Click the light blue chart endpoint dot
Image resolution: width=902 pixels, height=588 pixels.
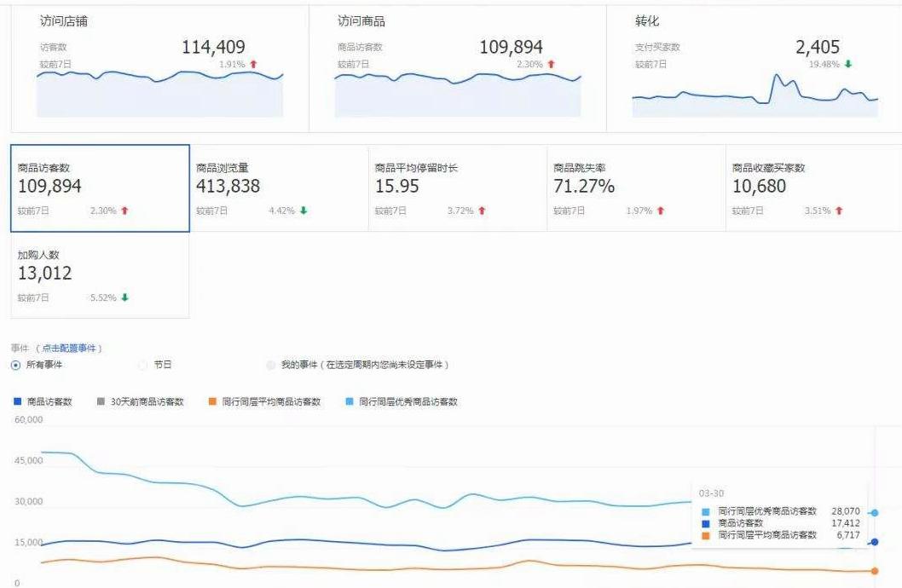pyautogui.click(x=875, y=513)
